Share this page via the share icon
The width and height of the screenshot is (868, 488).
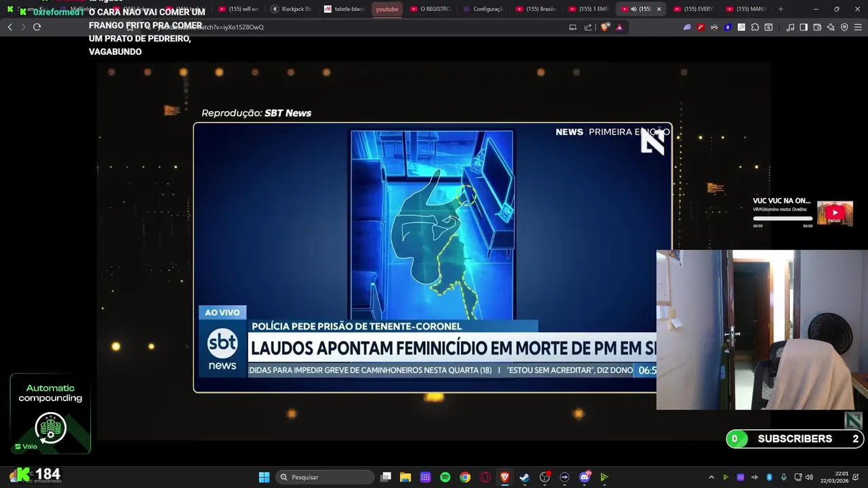tap(588, 27)
